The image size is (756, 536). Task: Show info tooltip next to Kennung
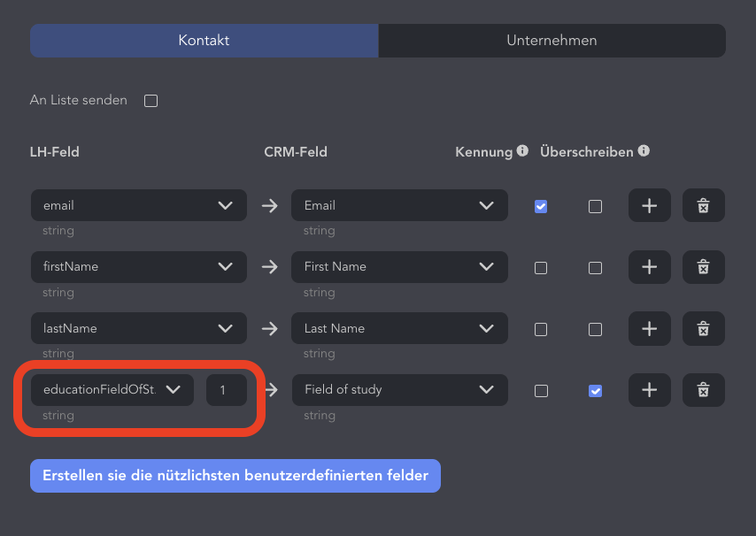coord(522,150)
